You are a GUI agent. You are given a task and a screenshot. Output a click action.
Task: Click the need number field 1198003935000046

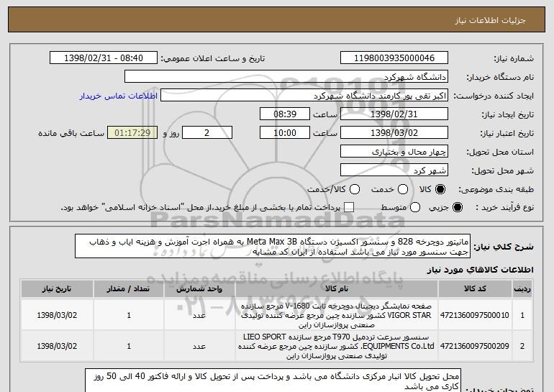pyautogui.click(x=394, y=58)
